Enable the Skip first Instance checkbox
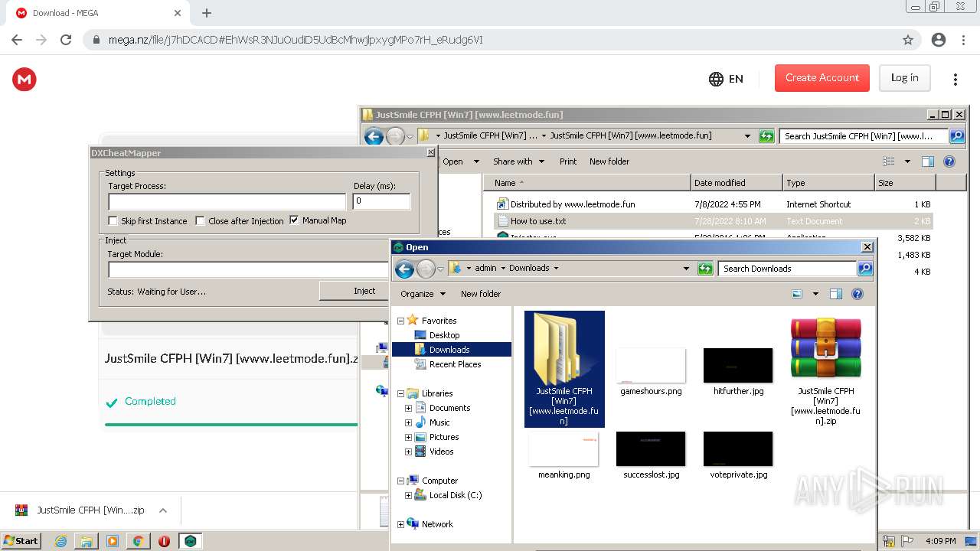Image resolution: width=980 pixels, height=551 pixels. [x=113, y=221]
